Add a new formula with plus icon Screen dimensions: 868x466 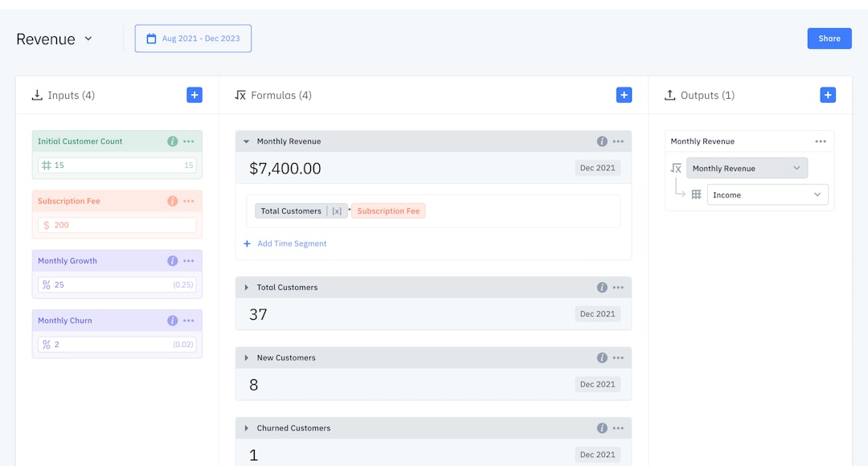tap(624, 95)
